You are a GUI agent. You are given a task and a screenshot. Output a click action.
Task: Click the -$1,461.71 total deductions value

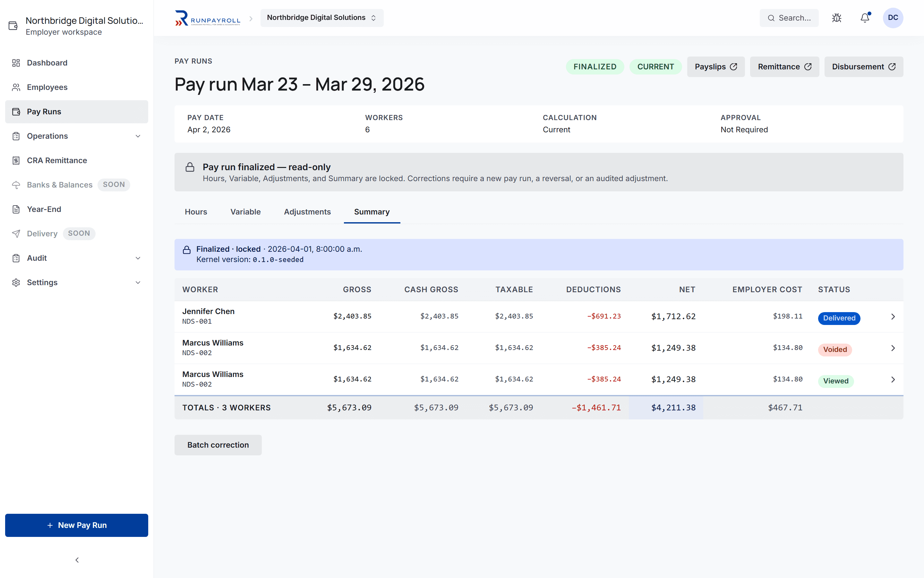596,408
